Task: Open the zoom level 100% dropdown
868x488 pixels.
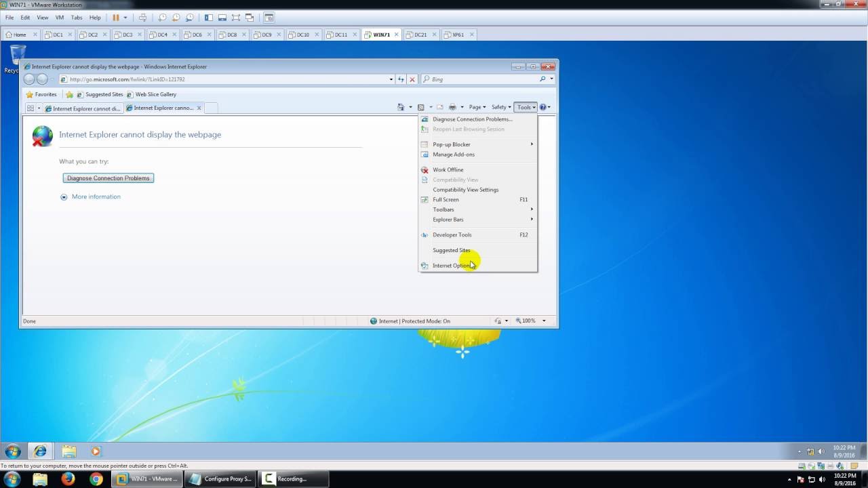Action: point(544,321)
